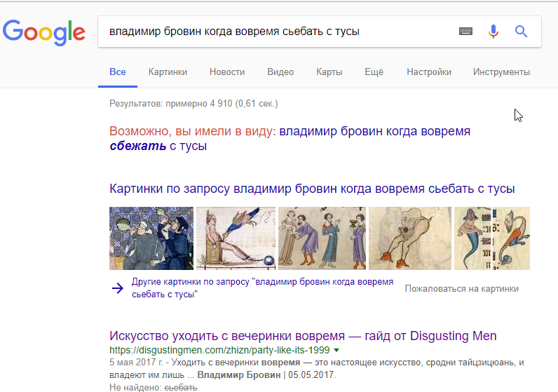Open the thumbnail of three robed figures

coord(322,238)
